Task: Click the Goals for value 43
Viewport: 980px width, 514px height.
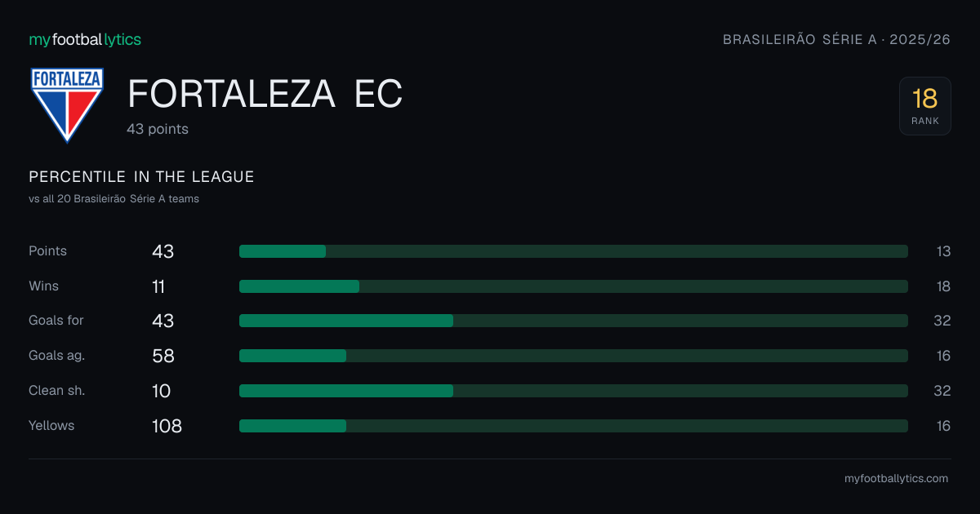Action: (163, 321)
